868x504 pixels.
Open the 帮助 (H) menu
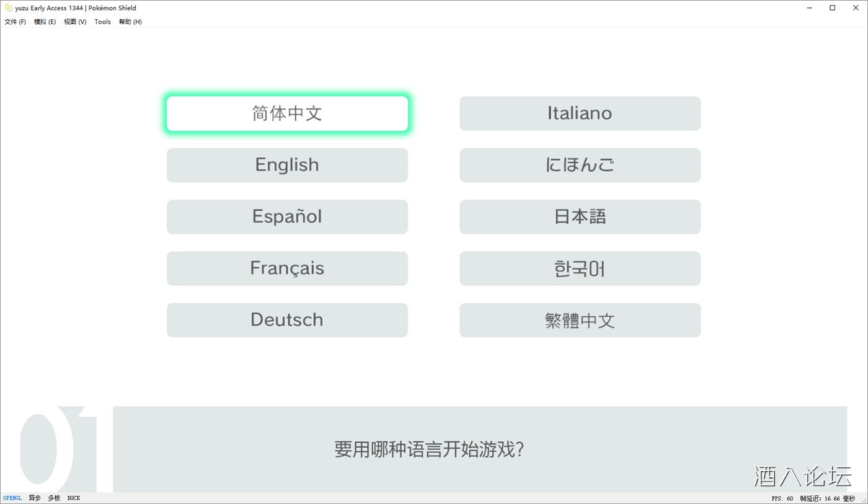[130, 22]
